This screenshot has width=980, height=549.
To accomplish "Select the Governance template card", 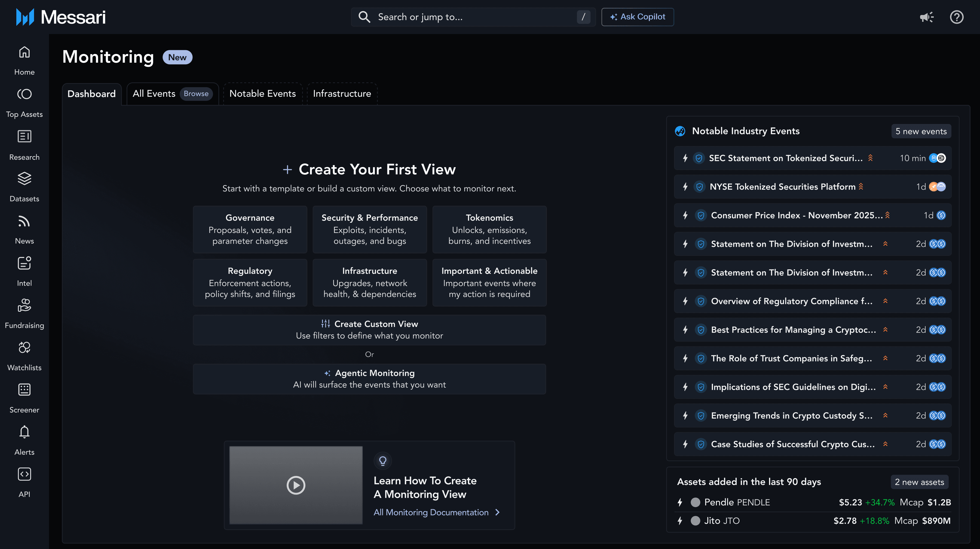I will pyautogui.click(x=250, y=230).
